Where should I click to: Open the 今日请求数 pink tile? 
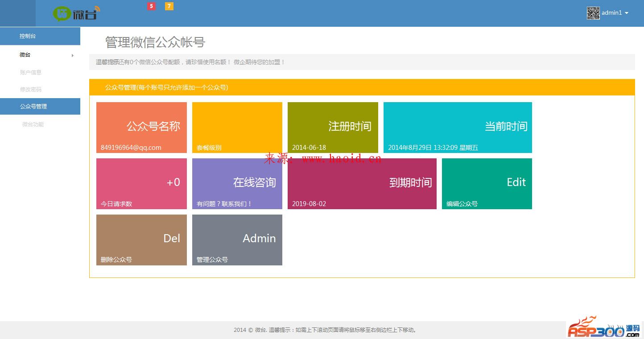(x=141, y=184)
